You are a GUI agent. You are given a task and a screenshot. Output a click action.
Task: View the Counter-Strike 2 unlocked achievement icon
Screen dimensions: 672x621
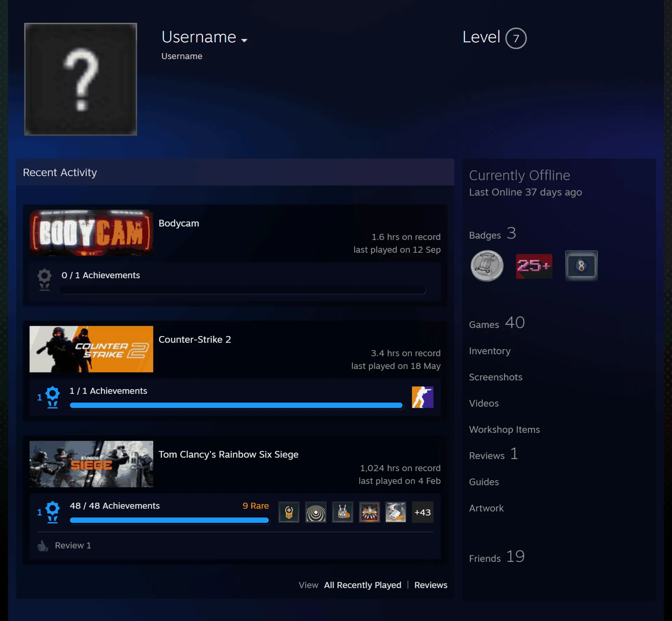click(x=422, y=397)
